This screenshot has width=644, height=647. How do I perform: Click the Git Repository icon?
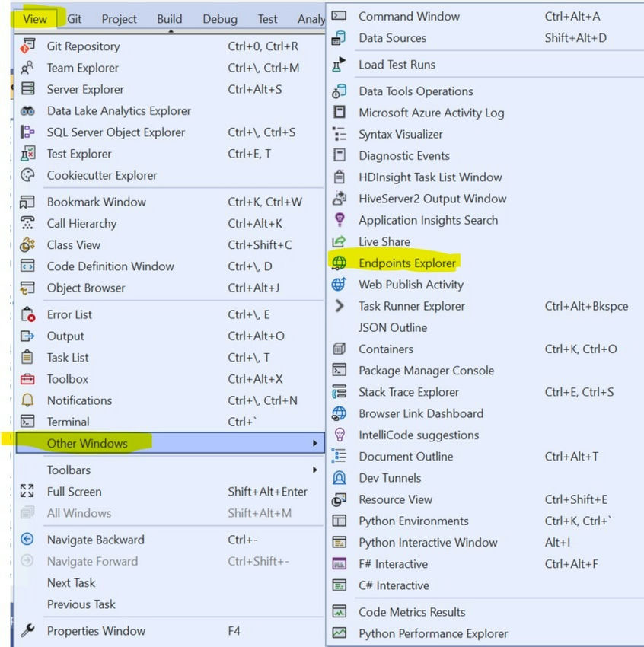click(29, 46)
